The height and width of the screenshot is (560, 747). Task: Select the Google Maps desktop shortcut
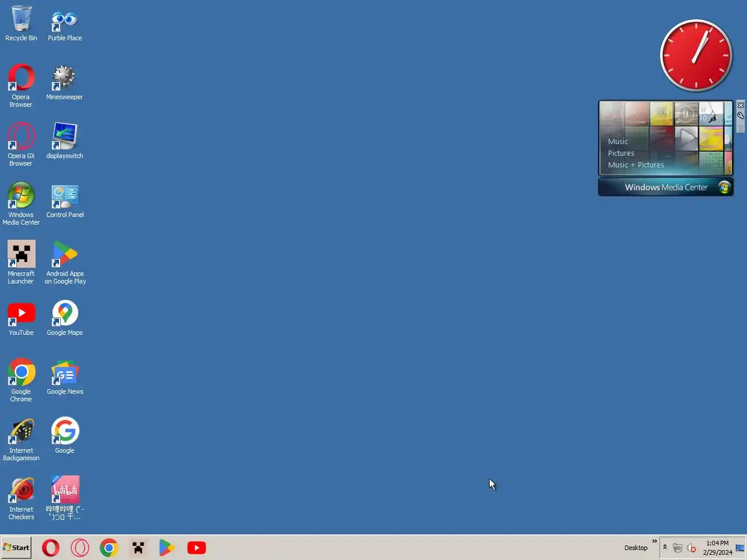coord(65,318)
